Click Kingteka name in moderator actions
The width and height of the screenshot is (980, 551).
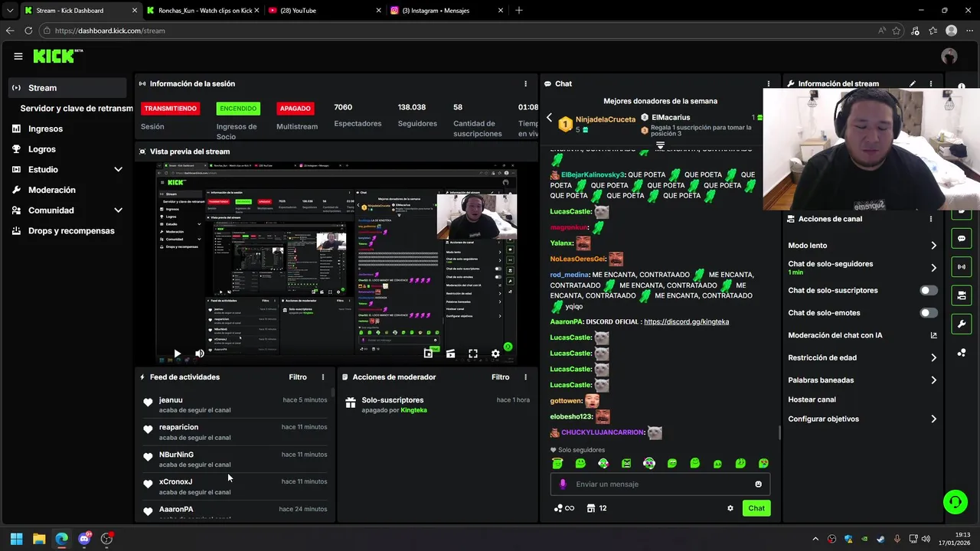click(x=414, y=410)
